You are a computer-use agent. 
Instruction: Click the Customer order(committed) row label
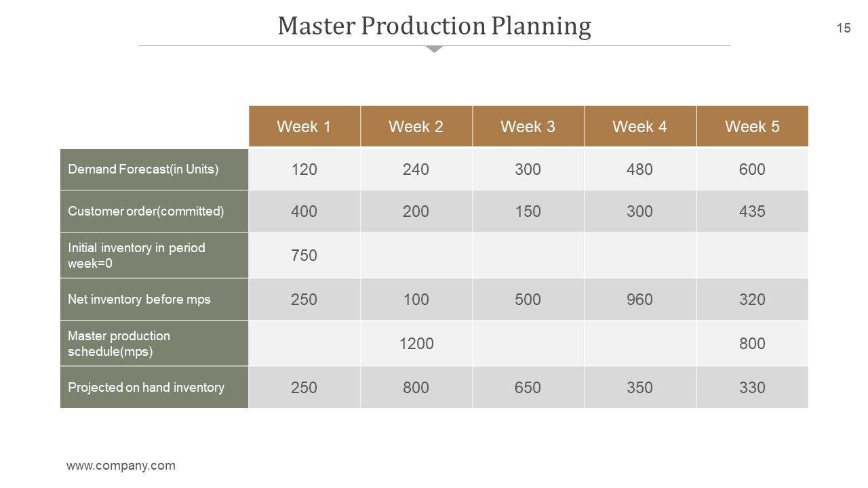(146, 211)
